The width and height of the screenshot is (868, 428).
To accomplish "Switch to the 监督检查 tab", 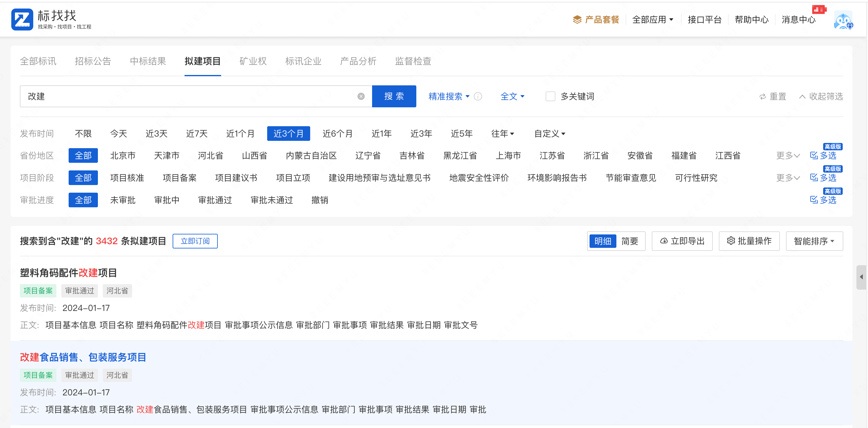I will (413, 61).
